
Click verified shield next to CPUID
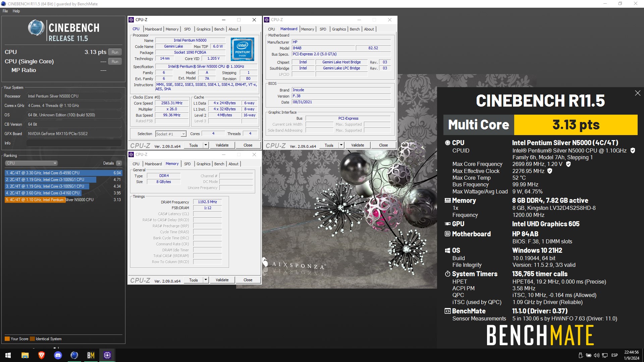point(633,150)
